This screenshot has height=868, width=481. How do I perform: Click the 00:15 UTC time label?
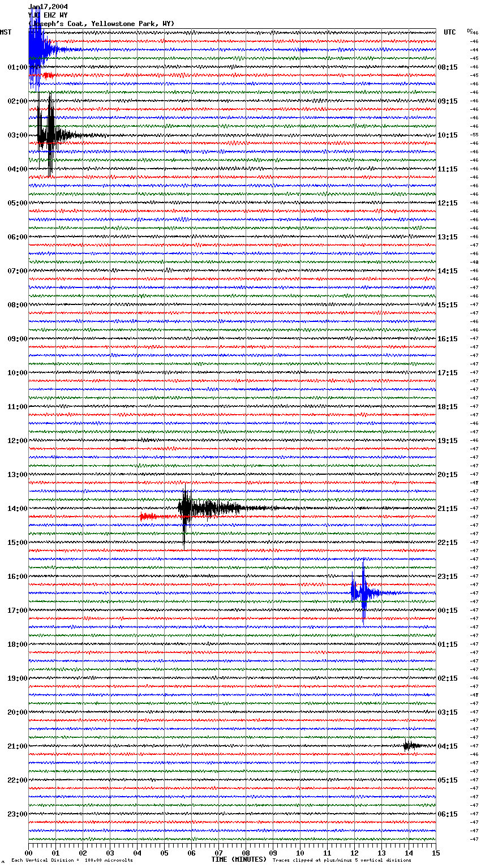[448, 611]
